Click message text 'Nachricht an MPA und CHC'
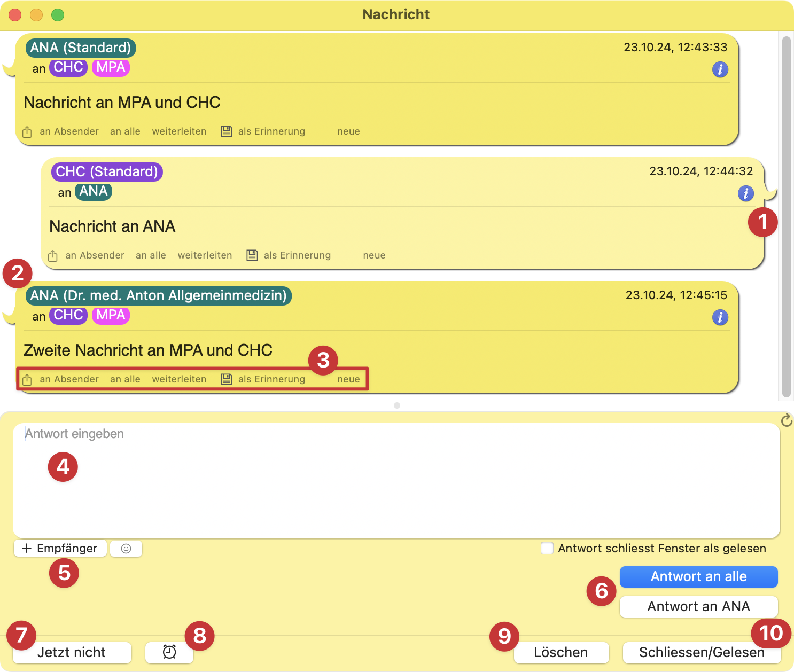This screenshot has width=794, height=672. coord(122,103)
